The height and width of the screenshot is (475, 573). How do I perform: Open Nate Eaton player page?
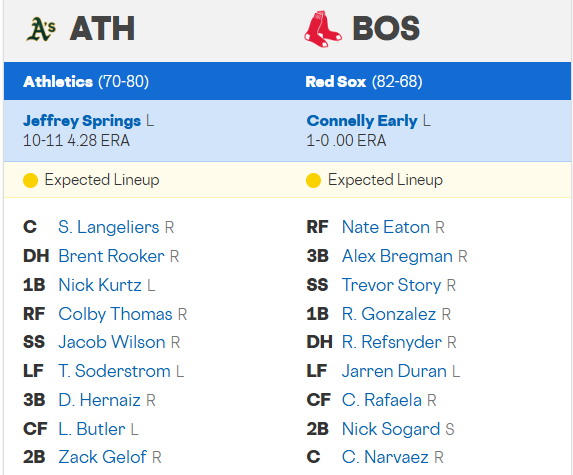[386, 227]
